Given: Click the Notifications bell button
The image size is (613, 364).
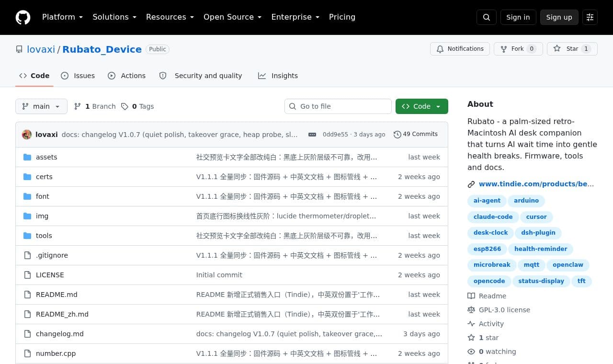Looking at the screenshot, I should pos(460,49).
